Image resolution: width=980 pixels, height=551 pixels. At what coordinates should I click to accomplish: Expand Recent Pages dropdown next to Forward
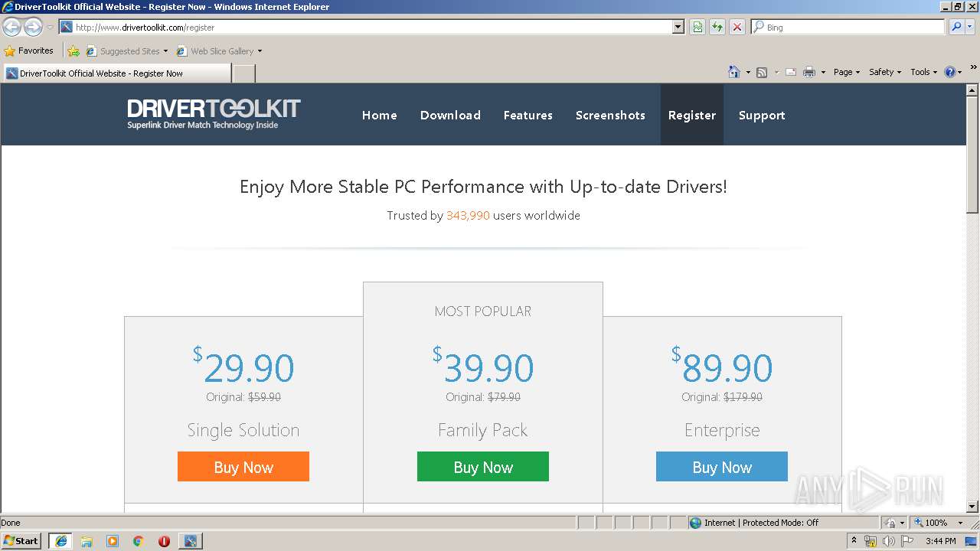[50, 27]
